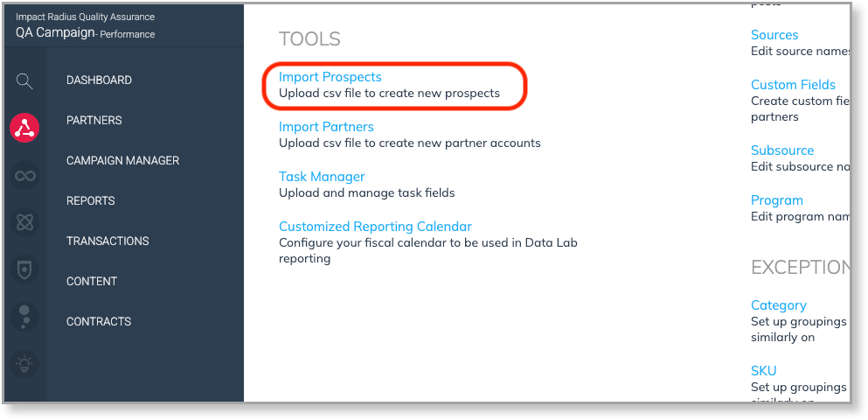
Task: Open Campaign Manager from the menu
Action: [x=122, y=161]
